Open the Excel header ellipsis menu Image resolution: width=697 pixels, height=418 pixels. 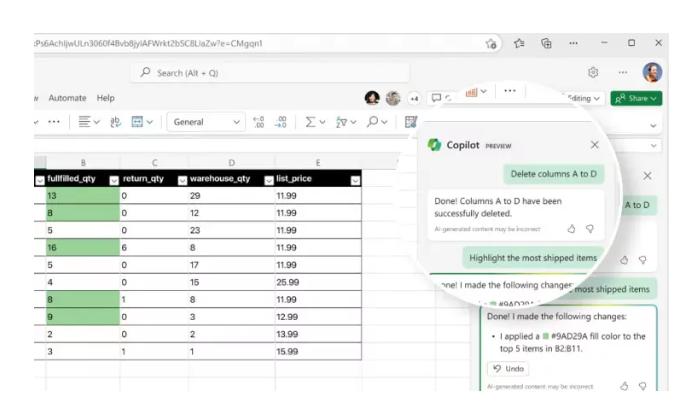tap(622, 72)
